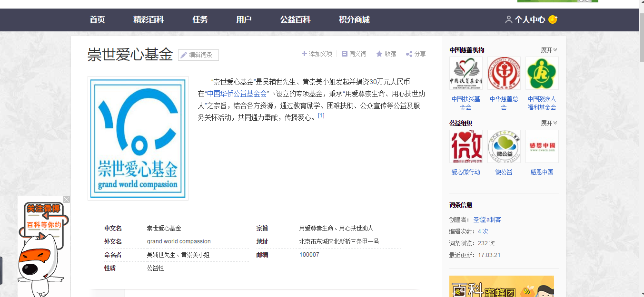
Task: Click the 分享 share icon
Action: [409, 54]
